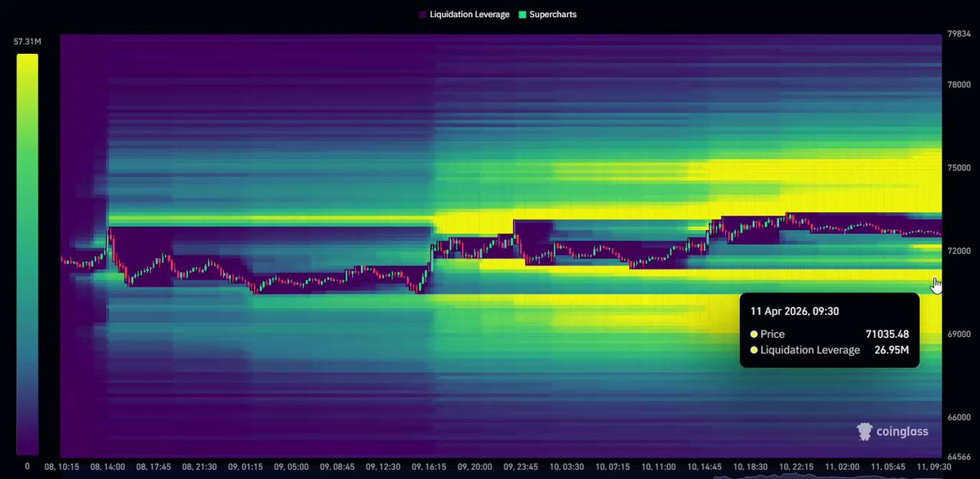Click the 57.31M maximum of color scale
980x479 pixels.
pyautogui.click(x=27, y=41)
